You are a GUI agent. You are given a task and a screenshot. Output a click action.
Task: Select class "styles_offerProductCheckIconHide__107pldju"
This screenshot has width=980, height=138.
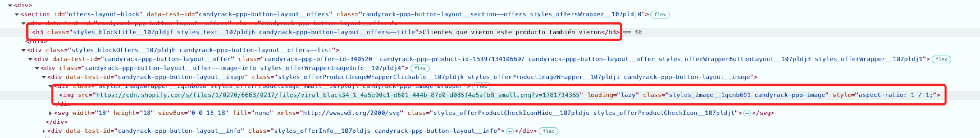point(511,113)
